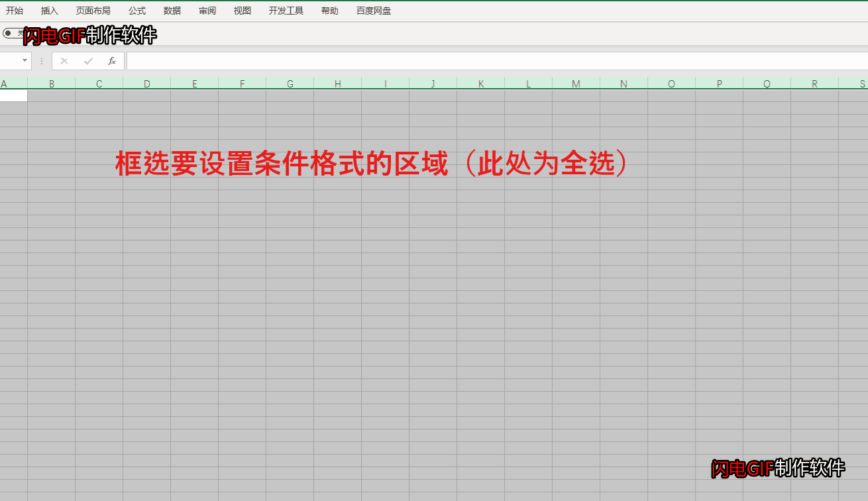Select column H header
Viewport: 868px width, 501px height.
coord(338,83)
